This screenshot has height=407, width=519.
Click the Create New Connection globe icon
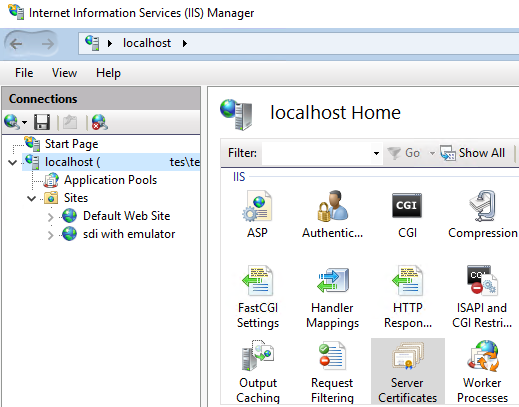point(11,122)
